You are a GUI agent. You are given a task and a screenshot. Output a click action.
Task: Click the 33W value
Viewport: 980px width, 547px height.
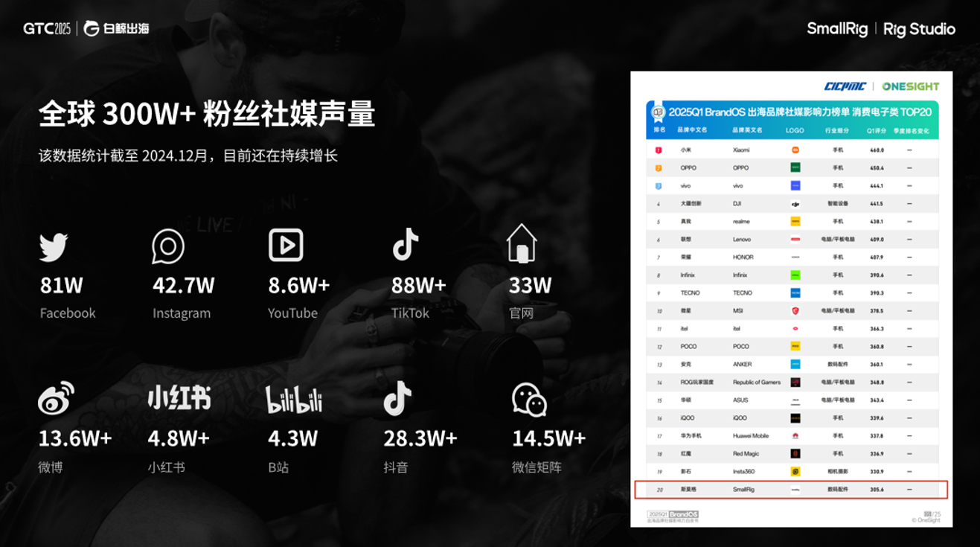click(x=531, y=285)
